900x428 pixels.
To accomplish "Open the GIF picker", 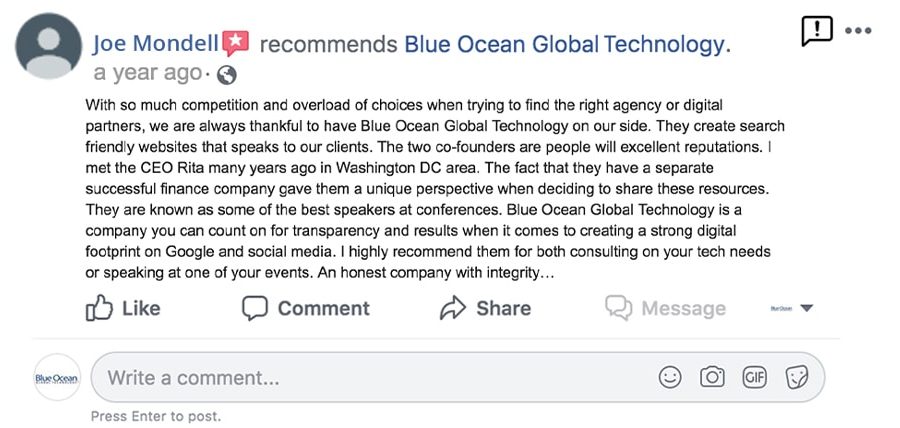I will tap(755, 378).
